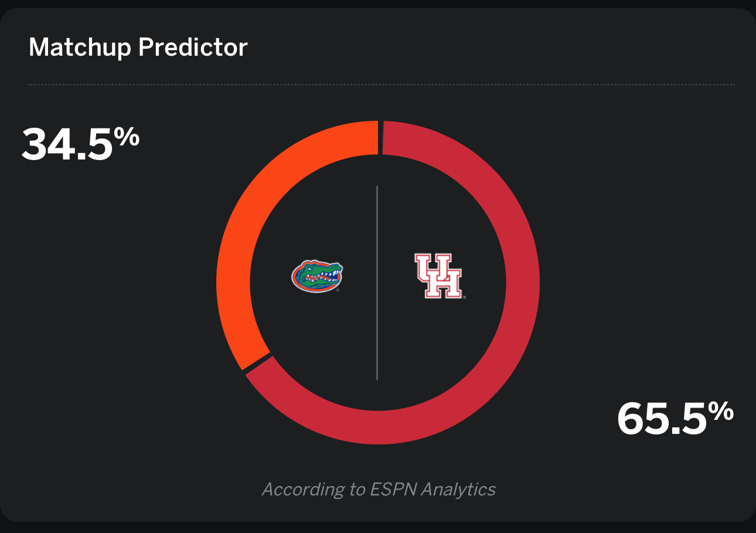756x533 pixels.
Task: Click the Houston Cougars UH logo
Action: coord(438,276)
